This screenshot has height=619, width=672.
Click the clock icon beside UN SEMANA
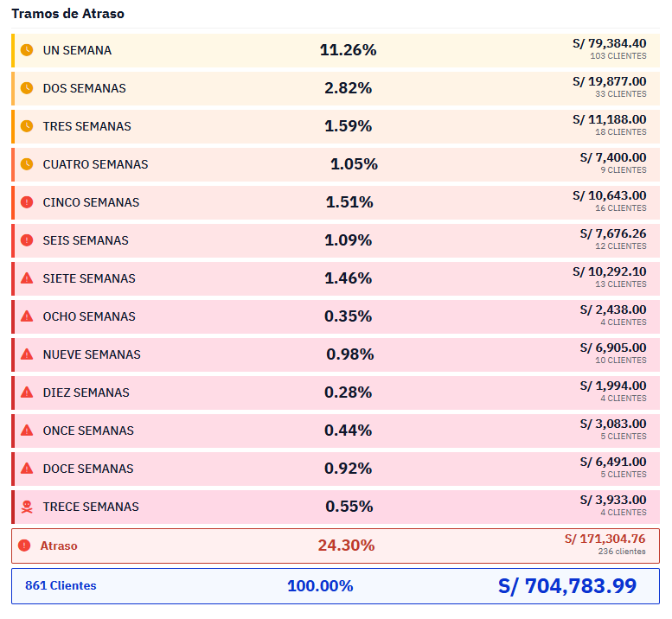click(x=27, y=50)
